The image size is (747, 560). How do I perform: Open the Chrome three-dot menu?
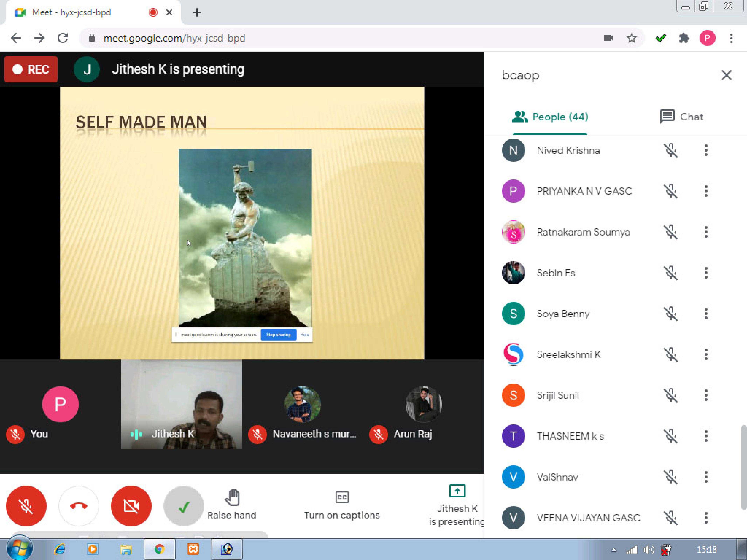click(731, 38)
